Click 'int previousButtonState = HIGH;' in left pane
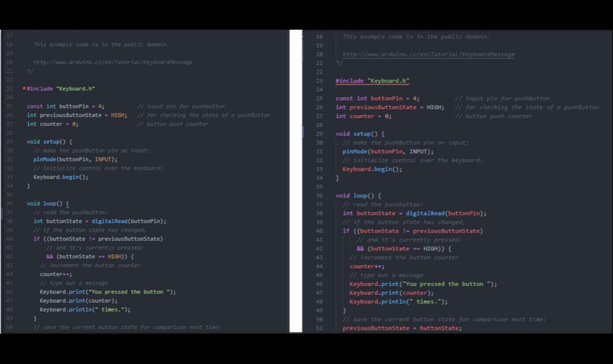This screenshot has height=364, width=613. [x=77, y=115]
